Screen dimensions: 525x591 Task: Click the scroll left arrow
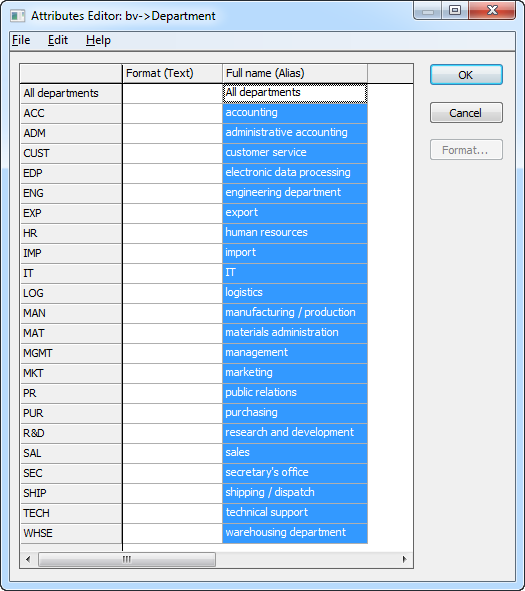click(28, 559)
